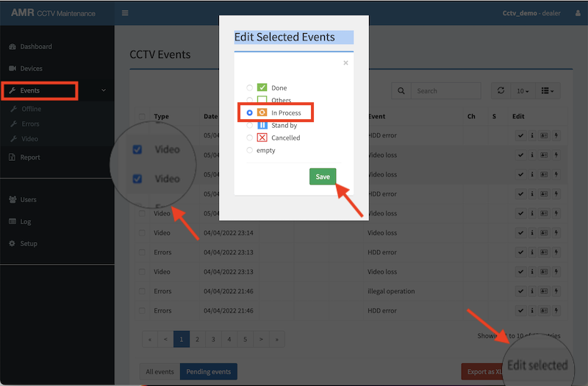Check the first magnified Video row checkbox
588x386 pixels.
pyautogui.click(x=137, y=150)
